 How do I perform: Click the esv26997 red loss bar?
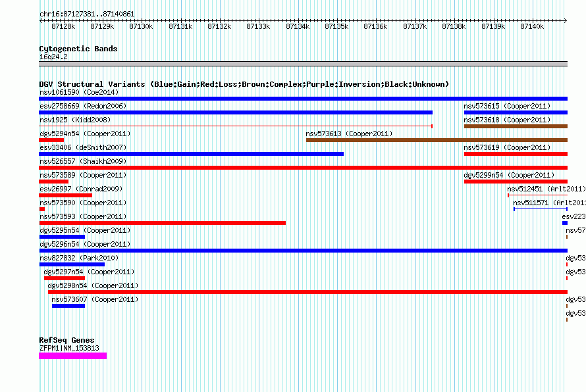65,195
